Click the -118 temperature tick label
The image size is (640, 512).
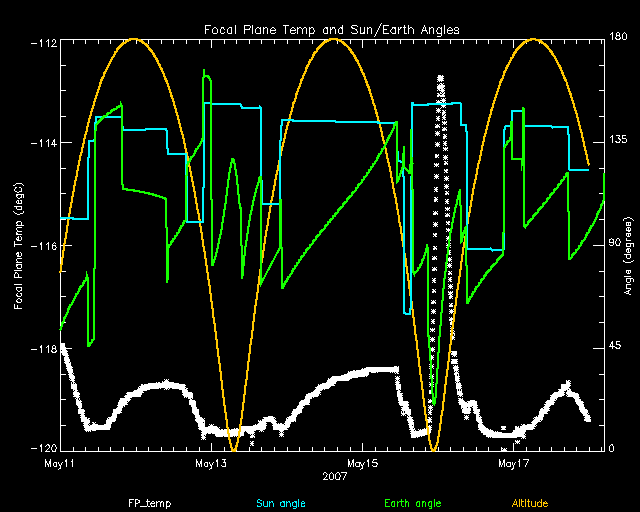(x=43, y=348)
